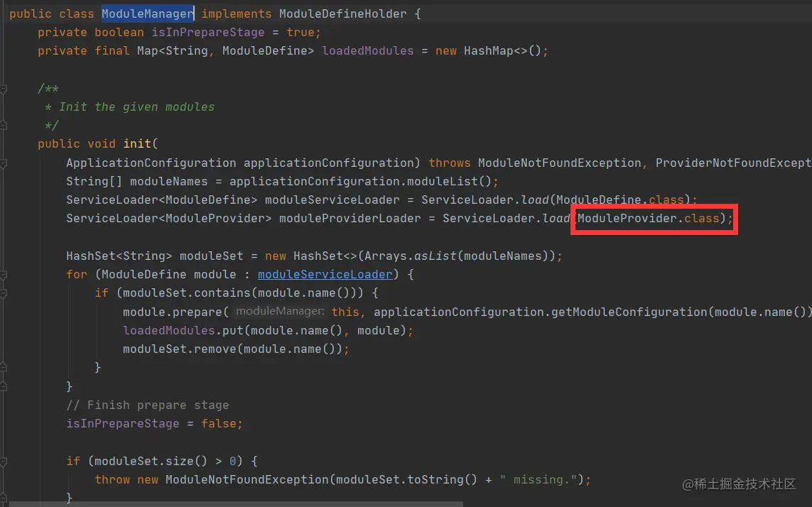Screen dimensions: 812x507
Task: Click the init method name
Action: pyautogui.click(x=136, y=143)
